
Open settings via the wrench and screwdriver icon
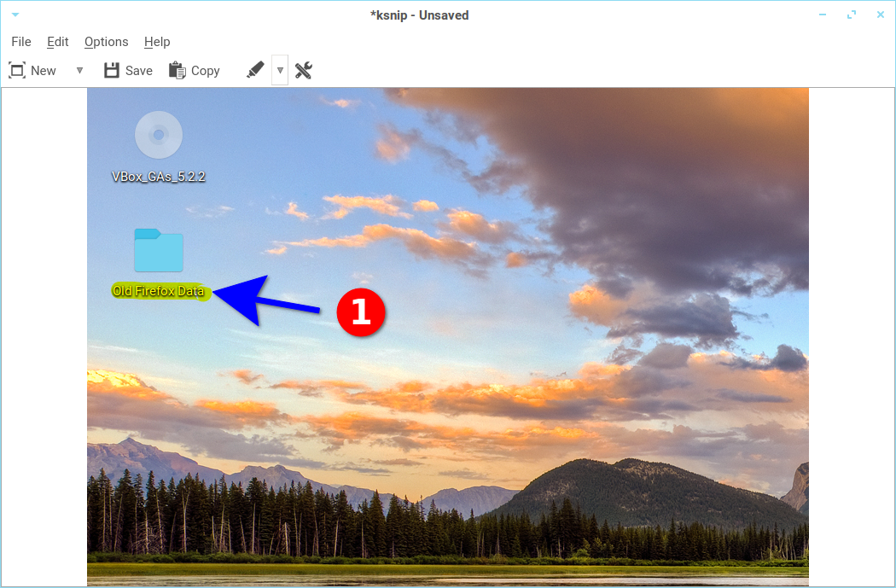click(304, 70)
